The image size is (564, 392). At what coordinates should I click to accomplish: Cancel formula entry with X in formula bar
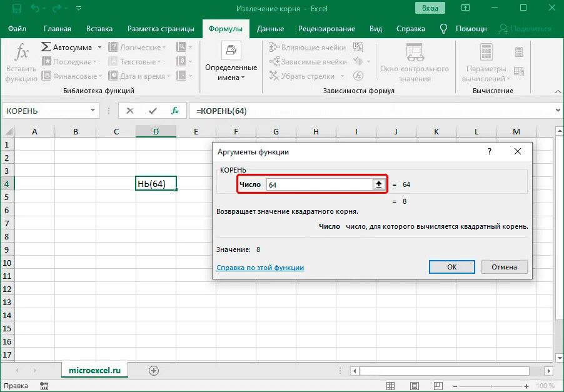pyautogui.click(x=130, y=111)
